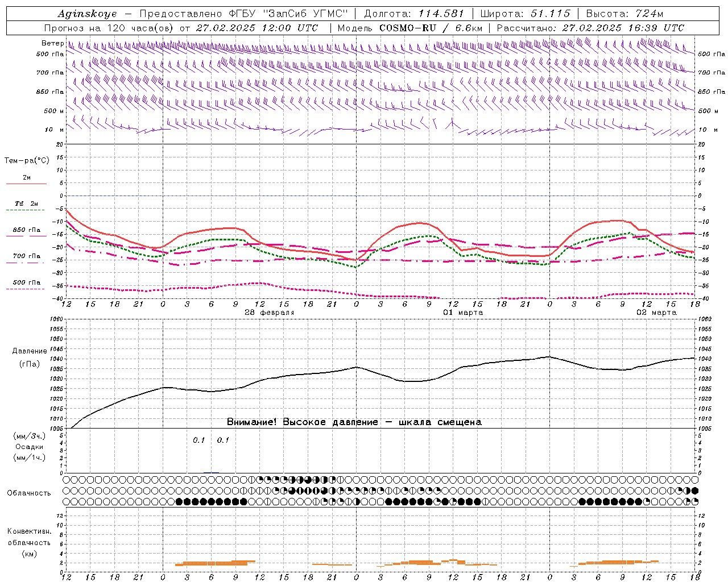Click the model label "Модель COSMO-RU / 6.6км"
The width and height of the screenshot is (728, 582).
click(410, 28)
